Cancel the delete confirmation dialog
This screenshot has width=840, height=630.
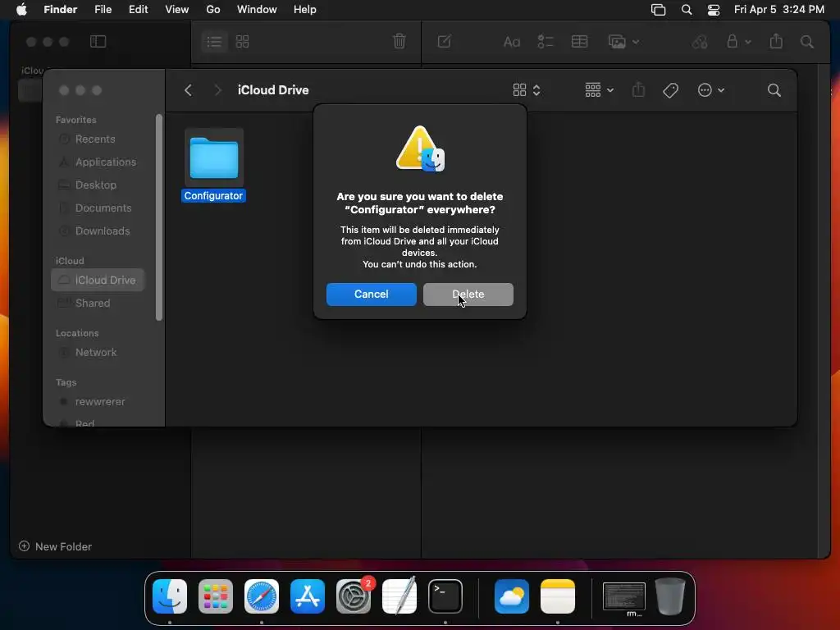click(372, 294)
